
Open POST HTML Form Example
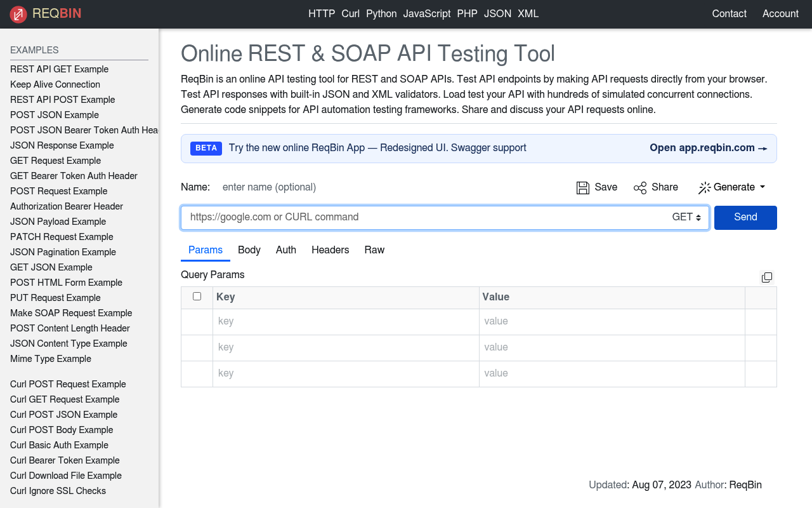tap(66, 283)
